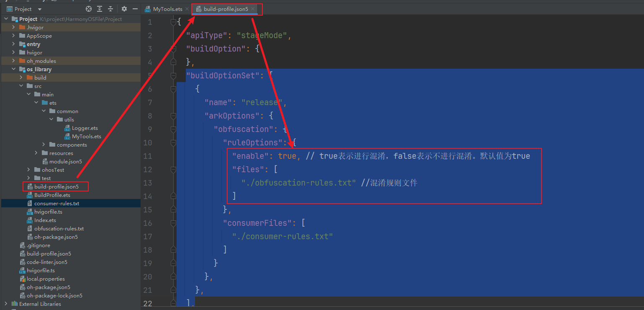Select module.json5 file
The height and width of the screenshot is (310, 644).
tap(65, 161)
